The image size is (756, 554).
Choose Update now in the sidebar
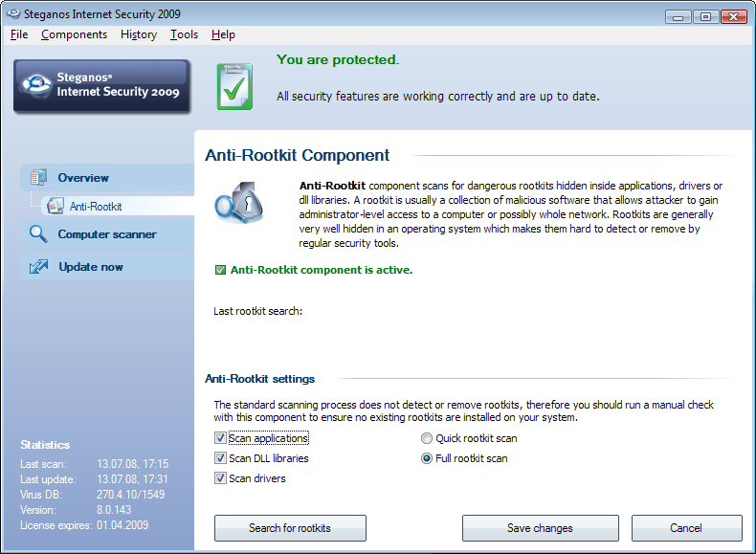(x=107, y=267)
